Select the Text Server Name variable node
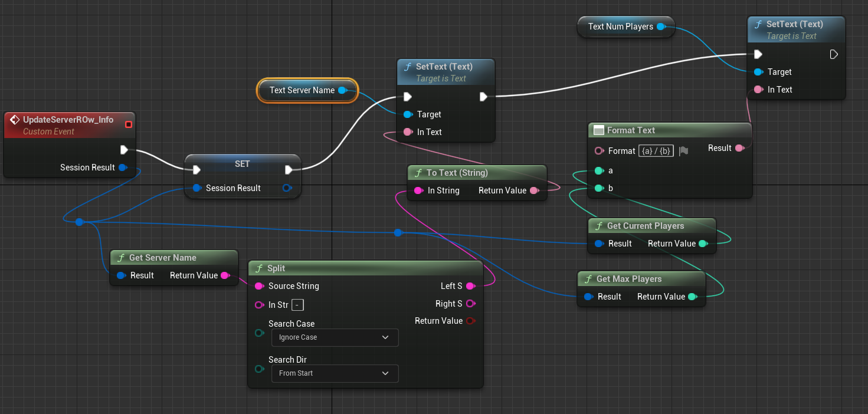Image resolution: width=868 pixels, height=414 pixels. pyautogui.click(x=302, y=90)
